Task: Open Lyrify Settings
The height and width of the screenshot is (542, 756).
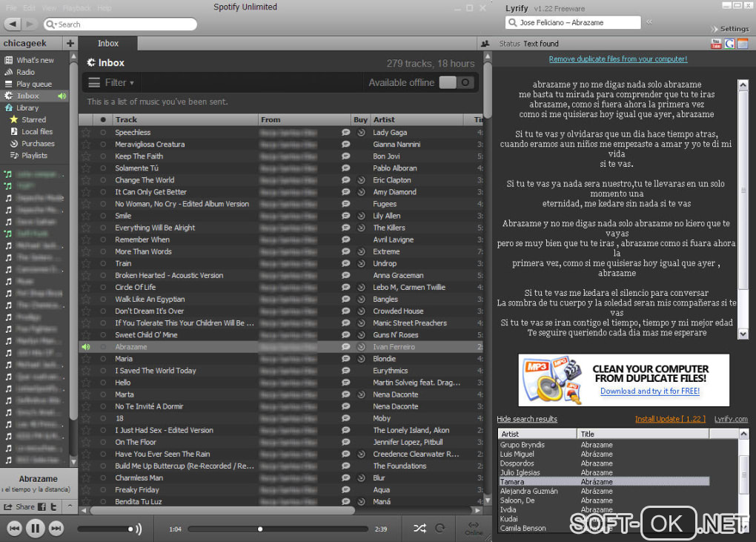Action: pos(734,29)
